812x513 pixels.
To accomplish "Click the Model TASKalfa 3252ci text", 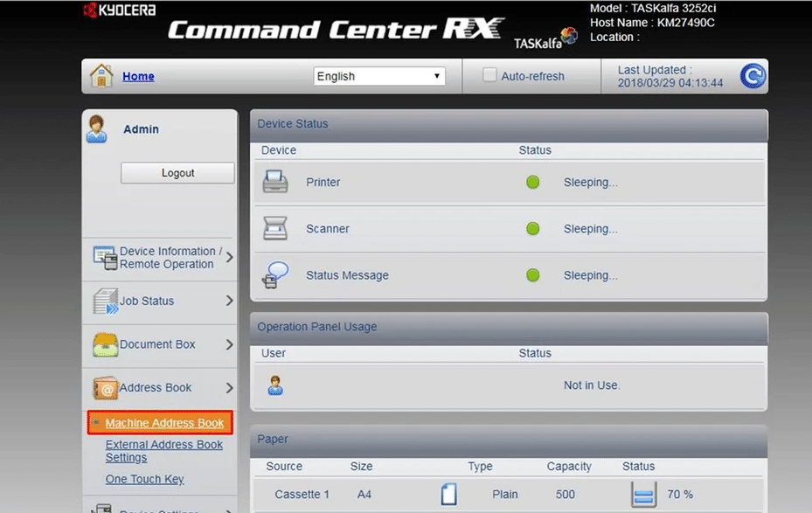I will point(653,8).
